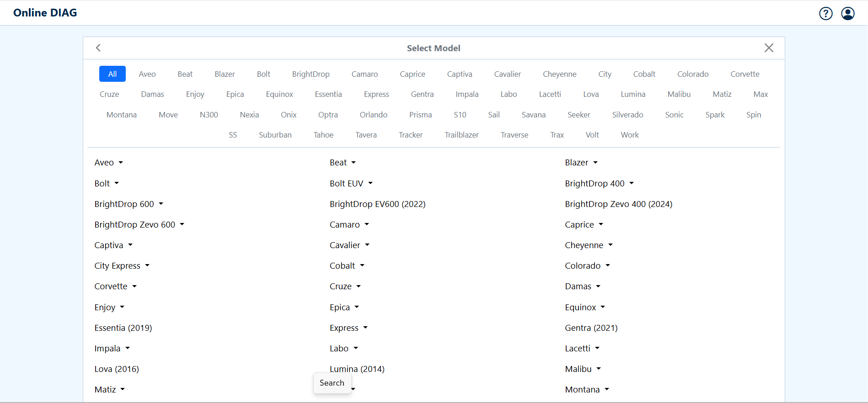Open the Bolt EUV dropdown
The height and width of the screenshot is (403, 868).
coord(351,183)
